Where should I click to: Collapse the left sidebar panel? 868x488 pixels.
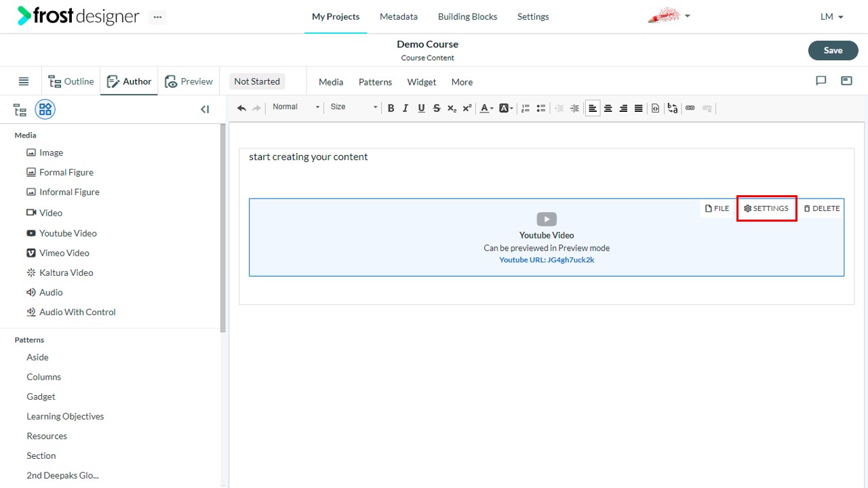point(205,109)
